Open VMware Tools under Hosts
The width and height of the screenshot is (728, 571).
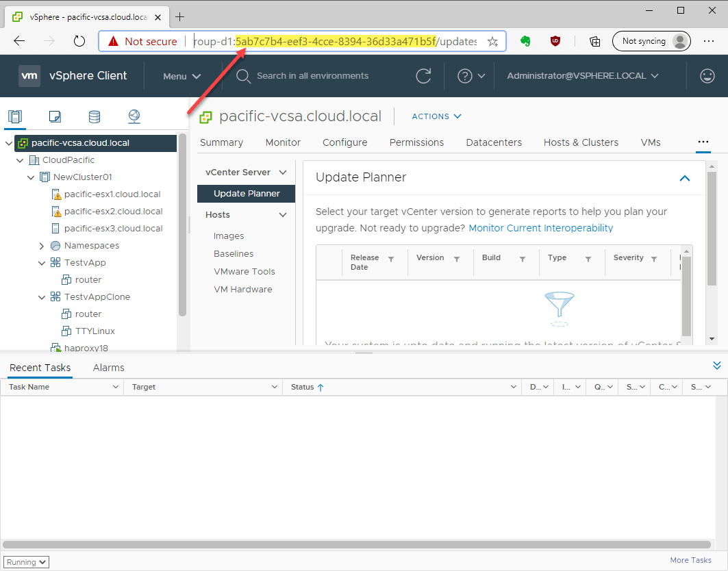click(244, 272)
